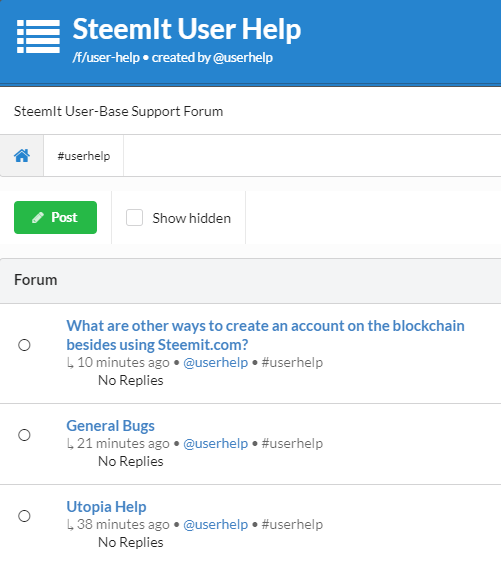501x562 pixels.
Task: Visit @userhelp profile under Utopia Help
Action: pos(216,525)
